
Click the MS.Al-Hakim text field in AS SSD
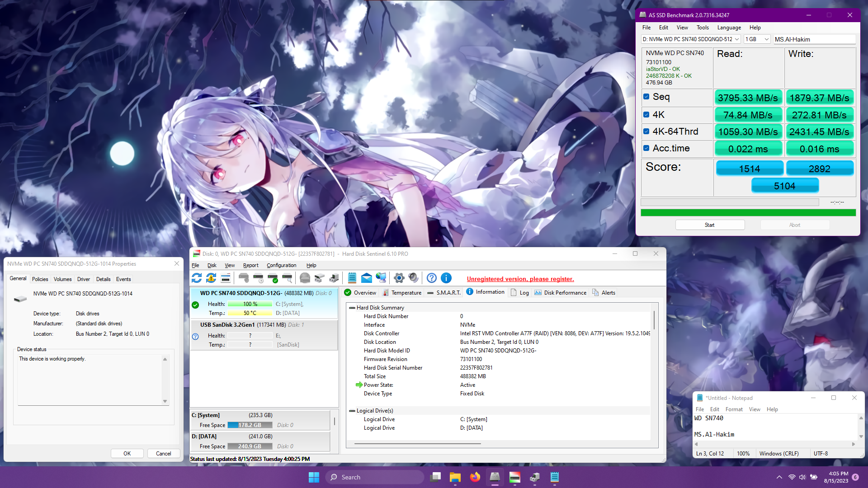814,39
